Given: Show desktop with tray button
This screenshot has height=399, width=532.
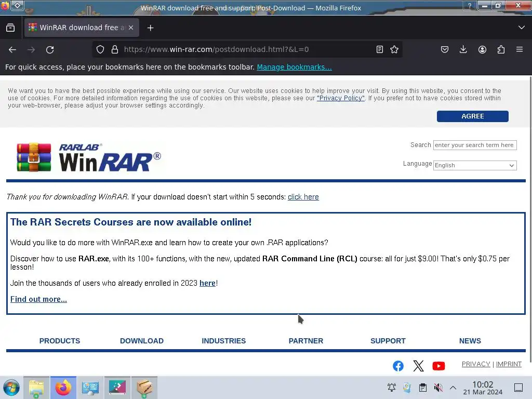Looking at the screenshot, I should point(518,388).
